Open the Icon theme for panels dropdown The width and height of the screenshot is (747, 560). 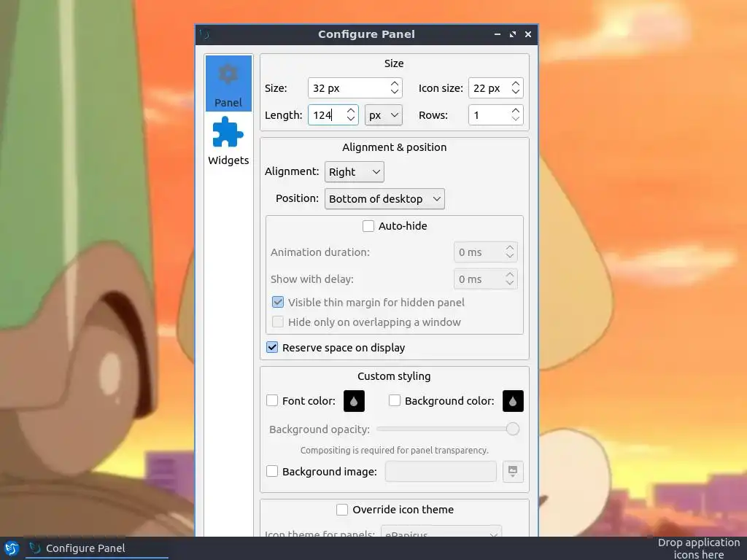[441, 532]
